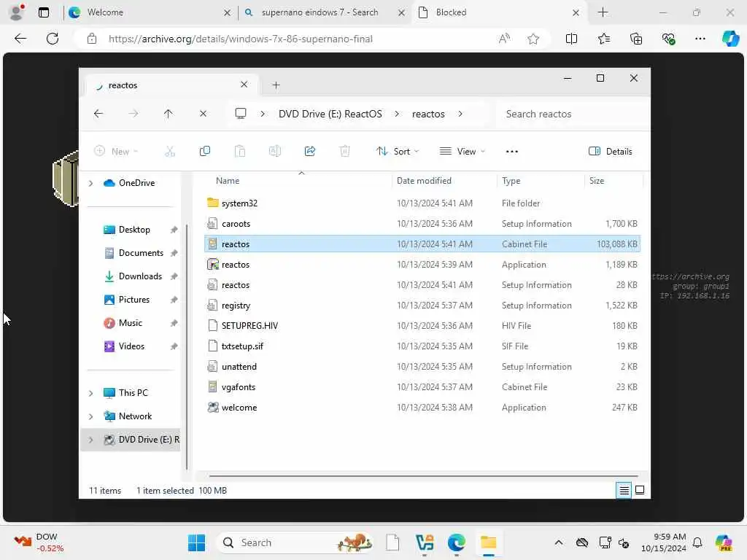This screenshot has width=747, height=560.
Task: Close the reactos Explorer tab
Action: (244, 85)
